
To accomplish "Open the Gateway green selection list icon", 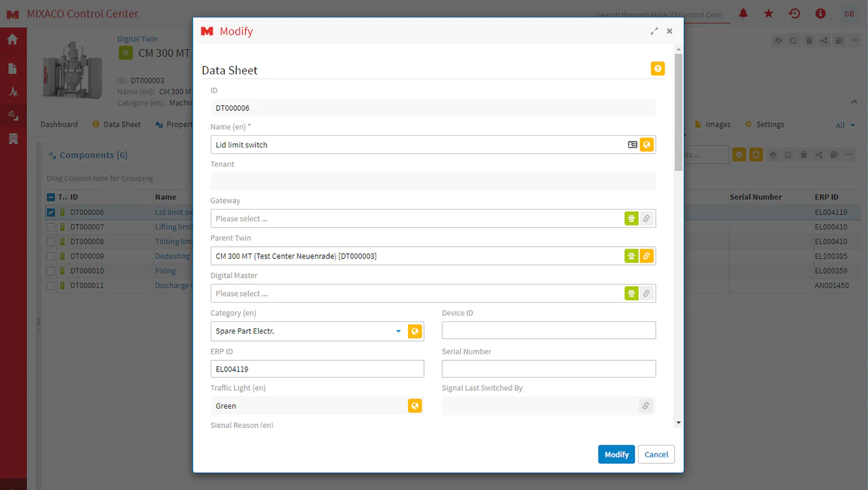I will click(x=631, y=218).
